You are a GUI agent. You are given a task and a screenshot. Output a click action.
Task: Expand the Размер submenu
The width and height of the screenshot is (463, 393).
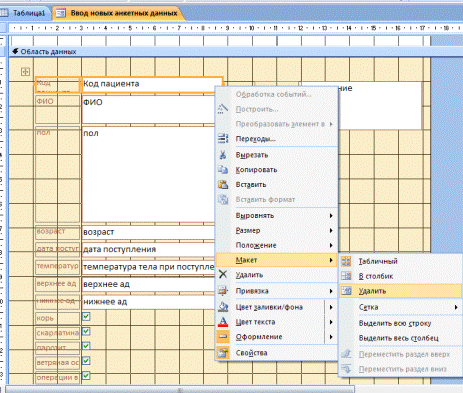click(331, 230)
